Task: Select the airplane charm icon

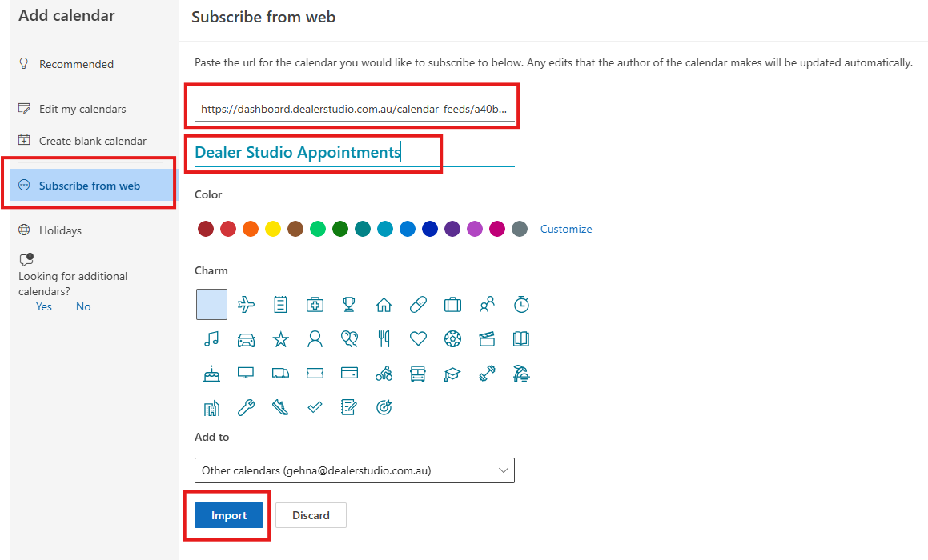Action: (x=246, y=305)
